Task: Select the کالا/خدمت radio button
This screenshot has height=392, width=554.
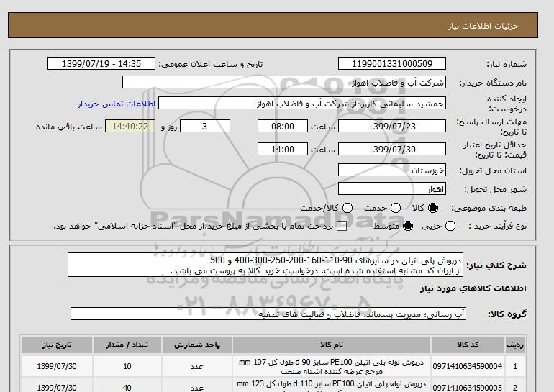Action: tap(348, 208)
